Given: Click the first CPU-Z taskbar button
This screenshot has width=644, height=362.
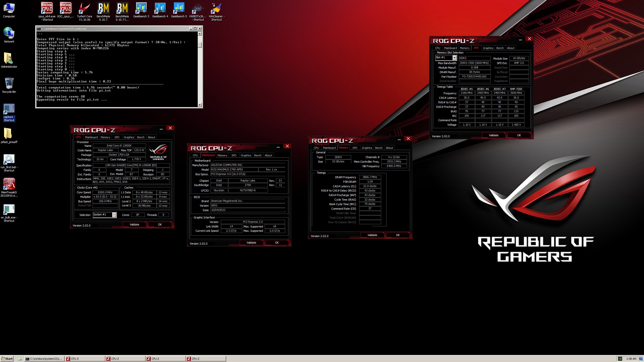Looking at the screenshot, I should [x=85, y=359].
